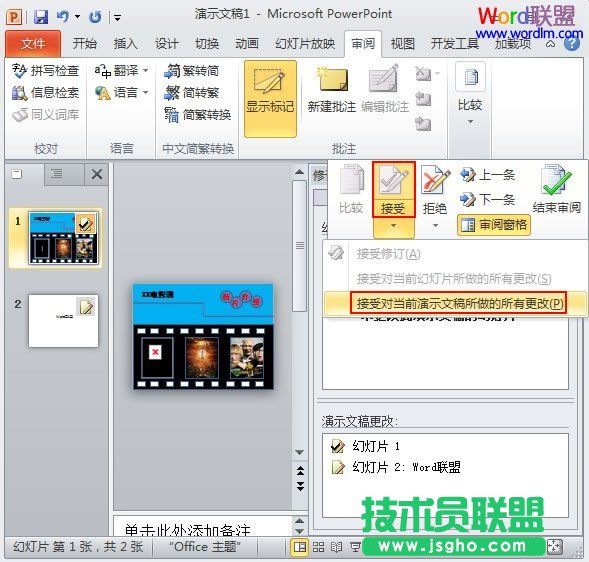Screen dimensions: 589x562
Task: Open 简繁转换 dialog
Action: click(198, 115)
